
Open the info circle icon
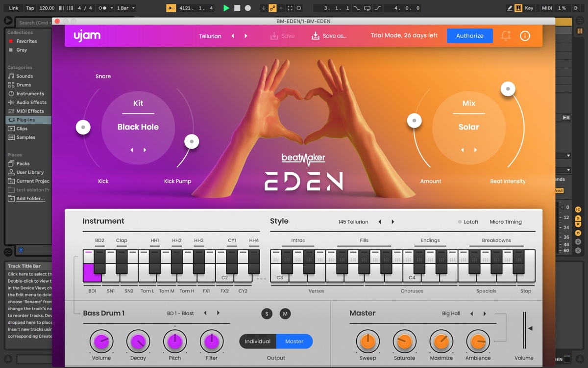point(525,36)
